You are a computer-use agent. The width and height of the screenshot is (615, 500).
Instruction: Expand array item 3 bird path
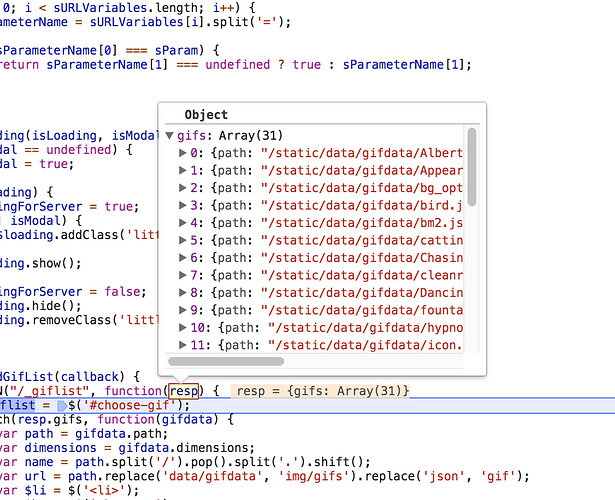tap(182, 205)
